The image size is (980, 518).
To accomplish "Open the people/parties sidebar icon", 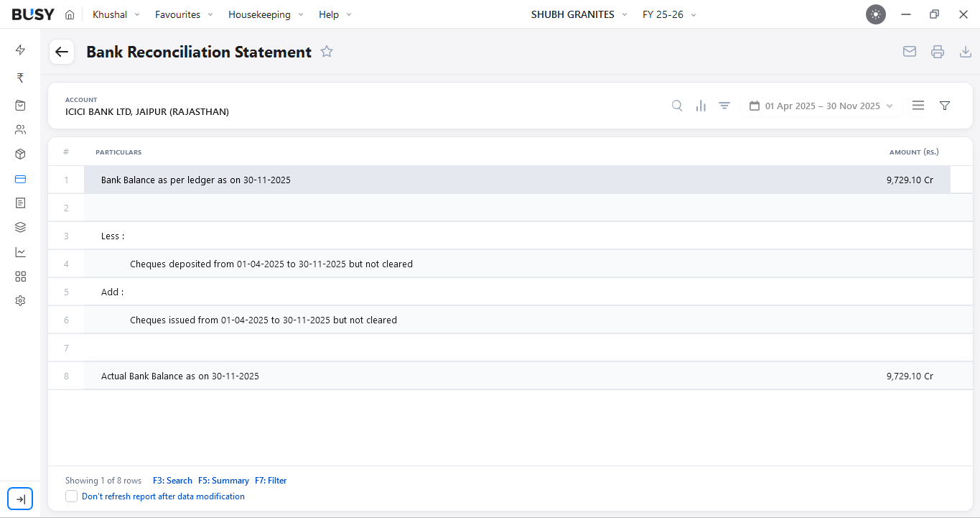I will (20, 129).
